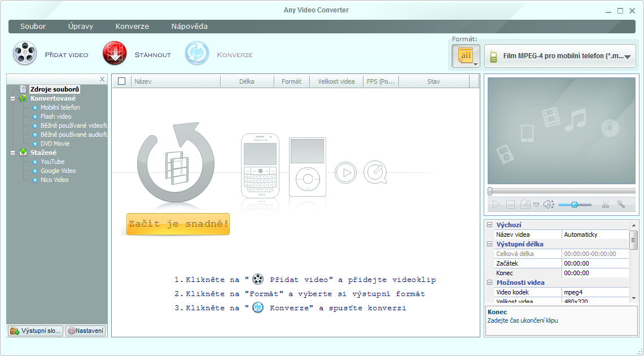Click the play circle icon in the center panel
The height and width of the screenshot is (356, 644).
[345, 173]
